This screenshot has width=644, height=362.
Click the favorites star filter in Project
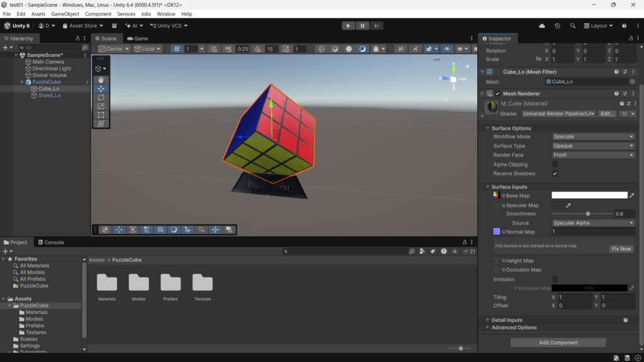(x=455, y=251)
